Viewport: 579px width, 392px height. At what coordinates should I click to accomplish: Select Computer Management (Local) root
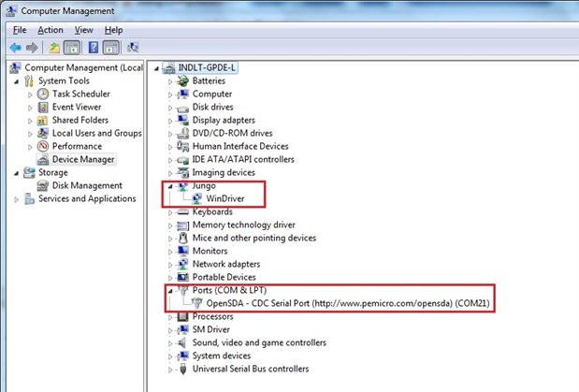(83, 68)
